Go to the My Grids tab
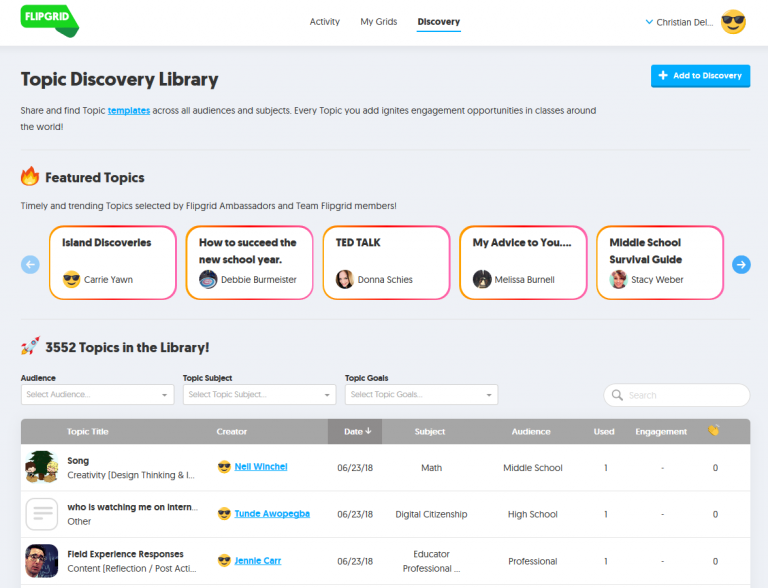Image resolution: width=768 pixels, height=588 pixels. click(x=379, y=22)
